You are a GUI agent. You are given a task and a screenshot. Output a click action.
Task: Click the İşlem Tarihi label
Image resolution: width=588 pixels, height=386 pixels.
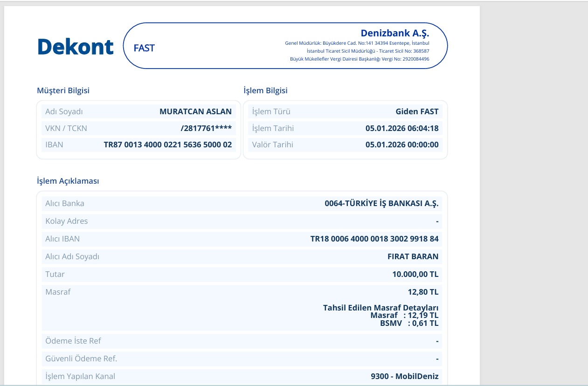pos(273,128)
